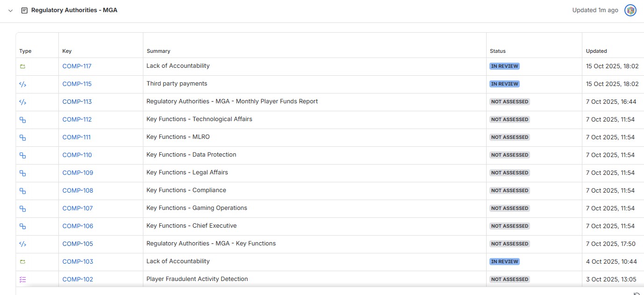This screenshot has width=644, height=295.
Task: Click the NOT ASSESSED badge for COMP-111
Action: (x=510, y=137)
